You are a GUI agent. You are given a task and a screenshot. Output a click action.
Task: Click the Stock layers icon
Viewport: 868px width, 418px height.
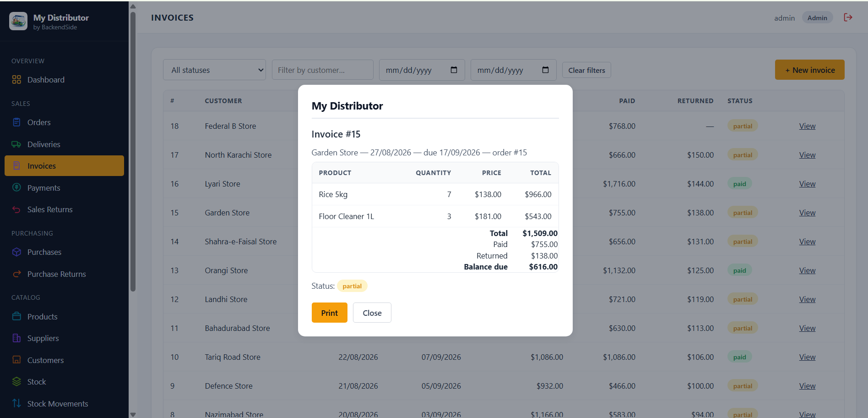tap(16, 382)
